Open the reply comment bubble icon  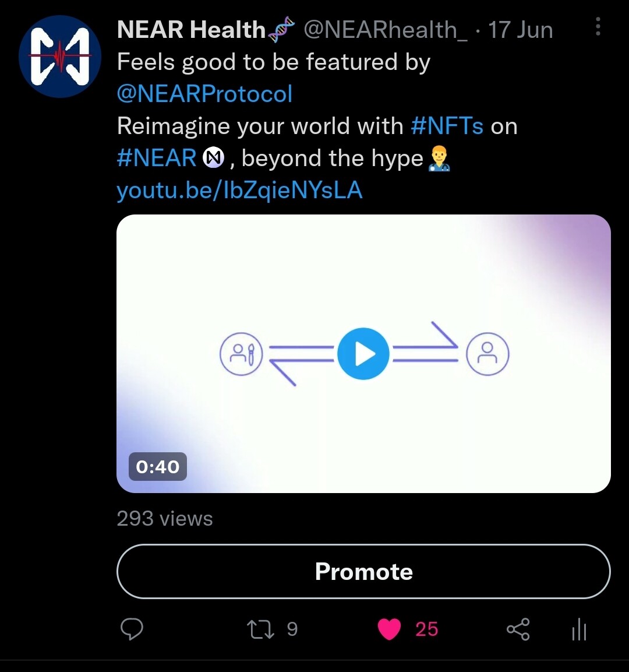pyautogui.click(x=132, y=629)
